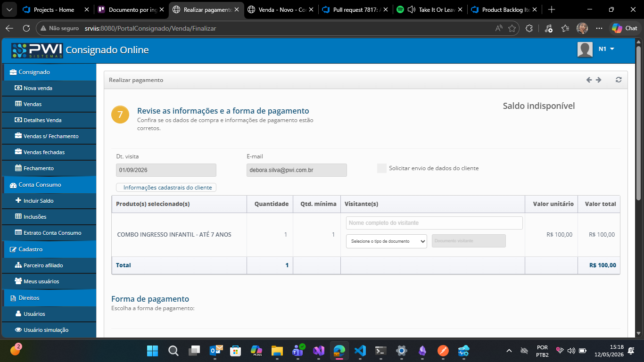Click the user avatar picture
The width and height of the screenshot is (644, 362).
coord(585,49)
